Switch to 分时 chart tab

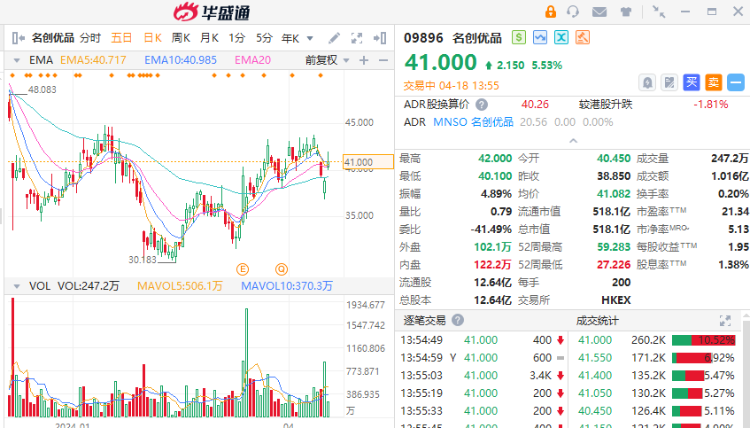click(90, 38)
